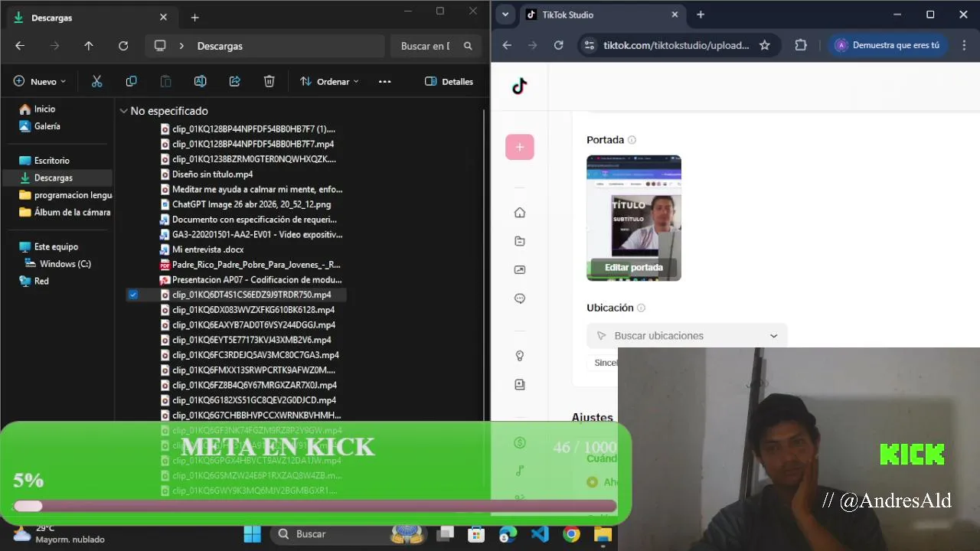Click the info icon next to Portada
The width and height of the screenshot is (980, 551).
point(632,140)
